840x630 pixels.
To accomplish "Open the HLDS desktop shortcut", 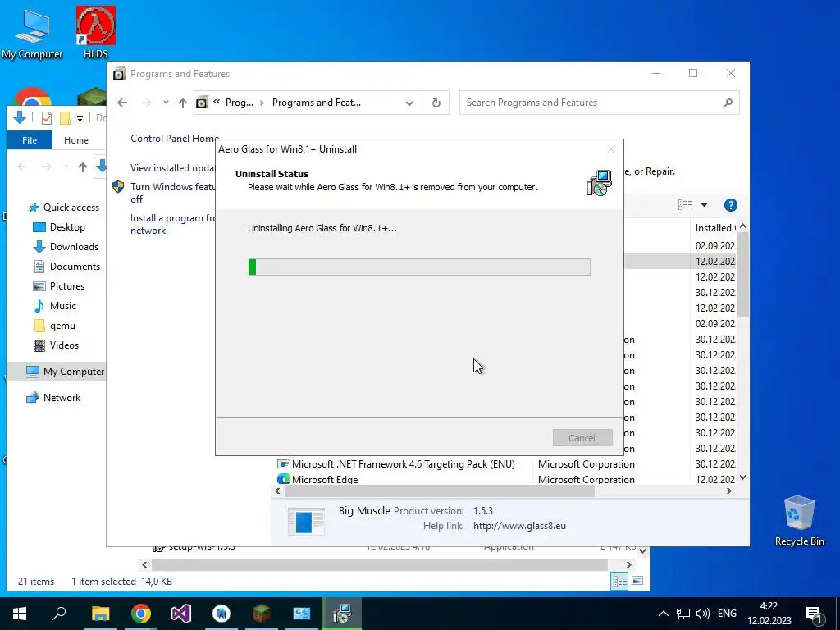I will 95,32.
